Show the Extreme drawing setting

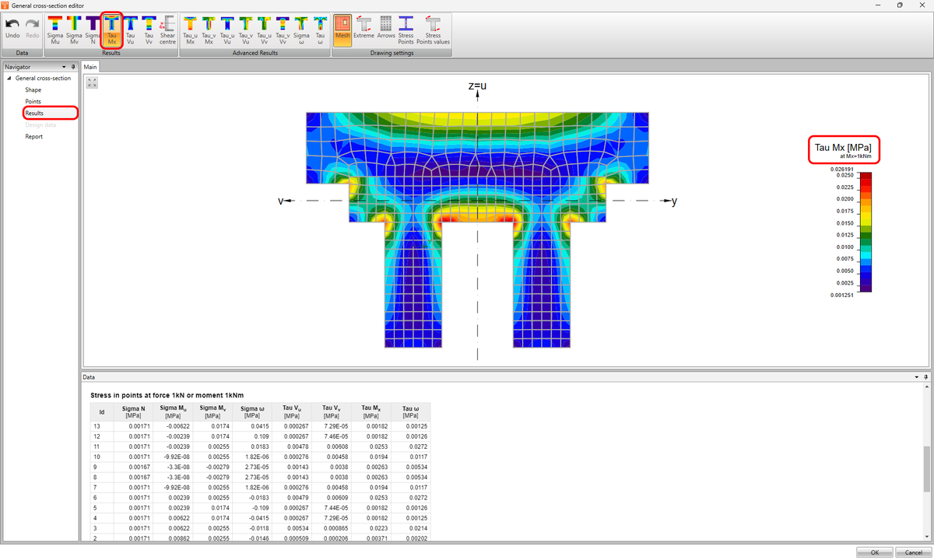(x=363, y=33)
